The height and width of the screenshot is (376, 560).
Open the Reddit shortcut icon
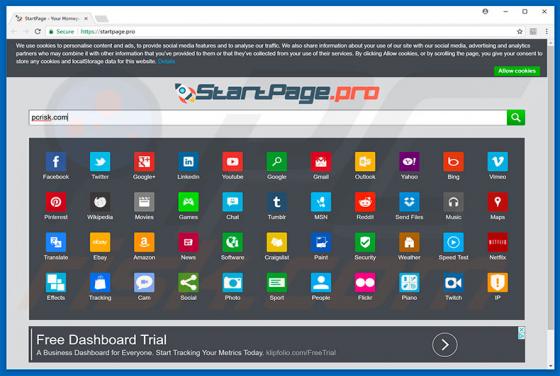click(x=365, y=202)
